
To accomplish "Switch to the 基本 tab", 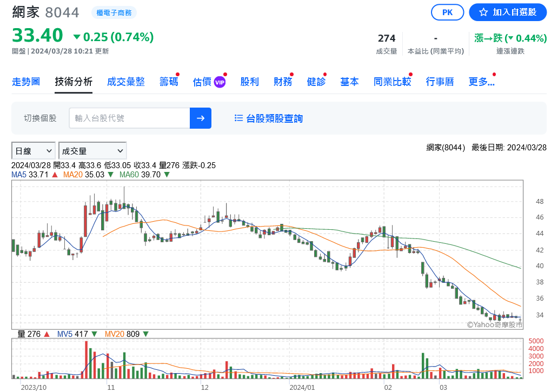I will tap(349, 82).
